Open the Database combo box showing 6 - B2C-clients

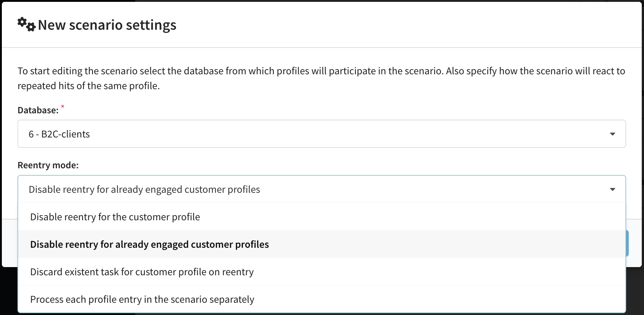(x=322, y=134)
